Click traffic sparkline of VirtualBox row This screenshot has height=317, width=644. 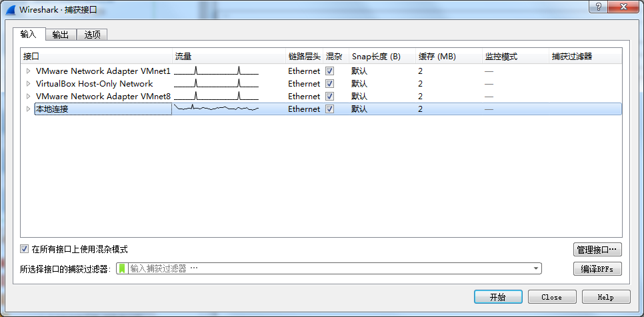217,83
